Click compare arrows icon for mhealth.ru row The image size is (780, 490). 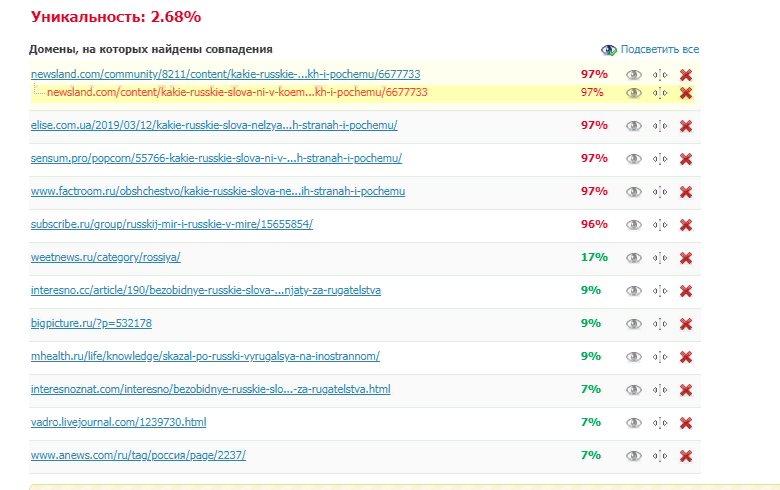[x=660, y=357]
